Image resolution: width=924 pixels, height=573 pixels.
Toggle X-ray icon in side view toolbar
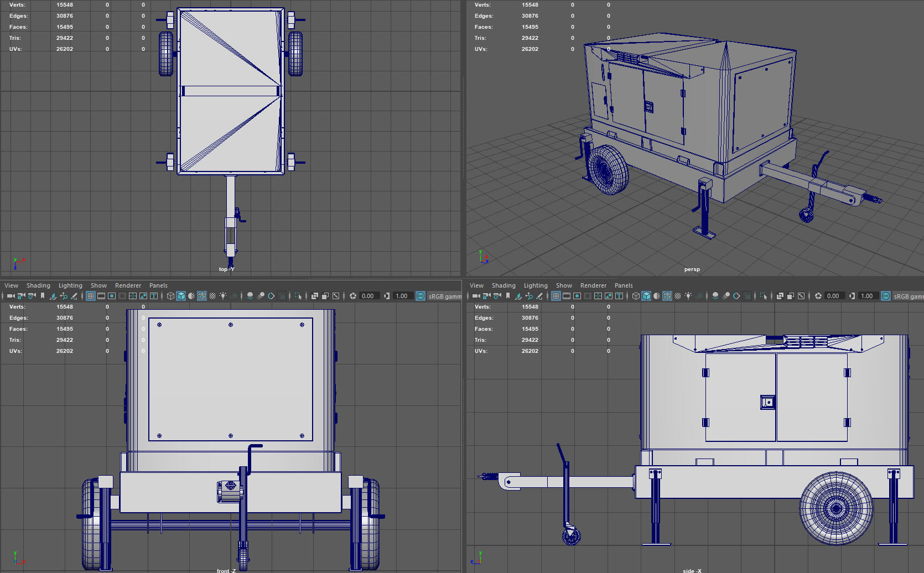[x=780, y=296]
